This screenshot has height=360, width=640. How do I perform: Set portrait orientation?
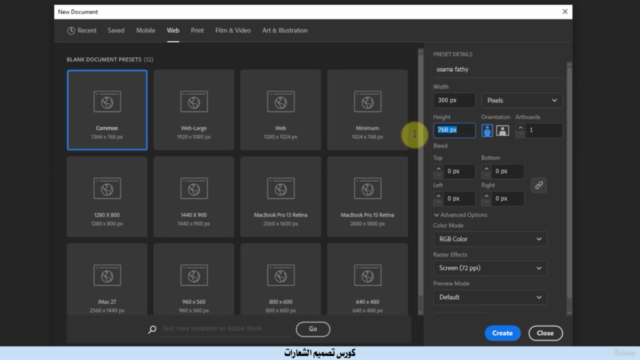coord(487,131)
